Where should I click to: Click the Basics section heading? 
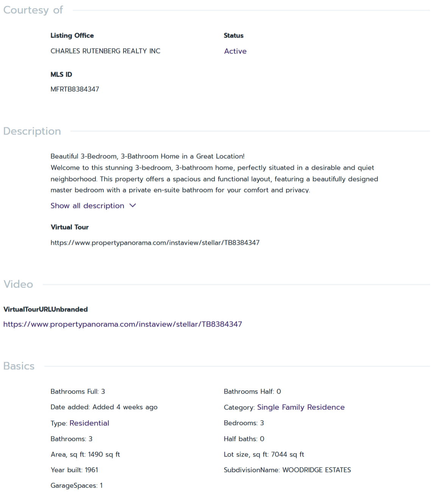[19, 366]
